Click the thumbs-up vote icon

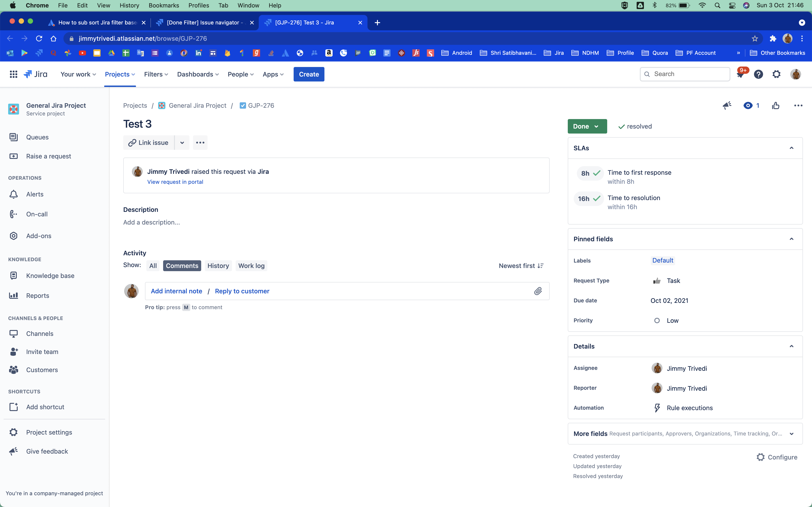click(776, 106)
